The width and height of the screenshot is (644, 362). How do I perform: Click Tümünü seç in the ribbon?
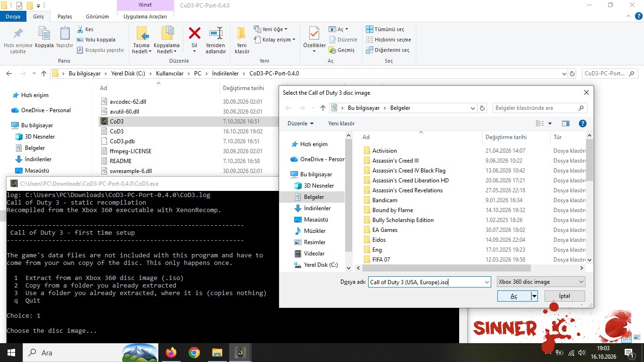385,29
